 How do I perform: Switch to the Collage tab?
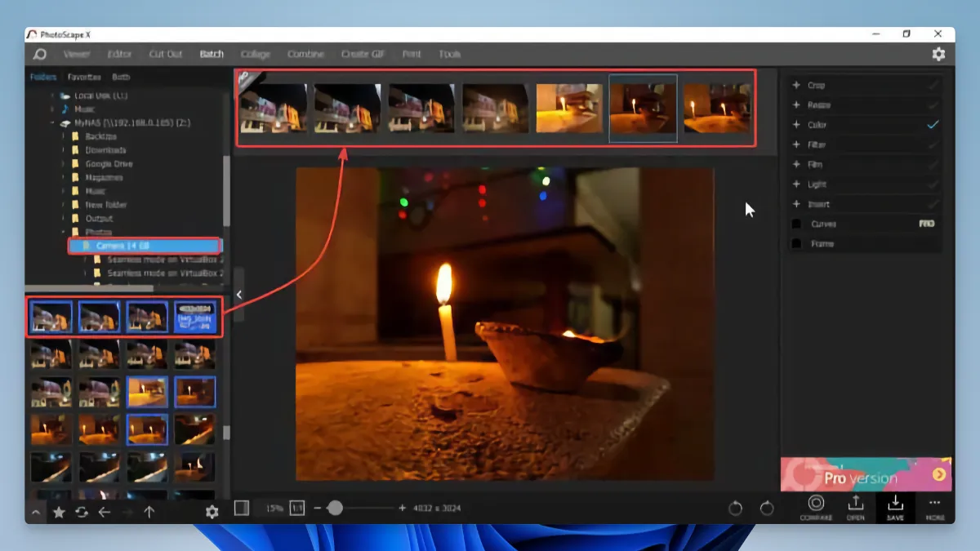(x=256, y=54)
